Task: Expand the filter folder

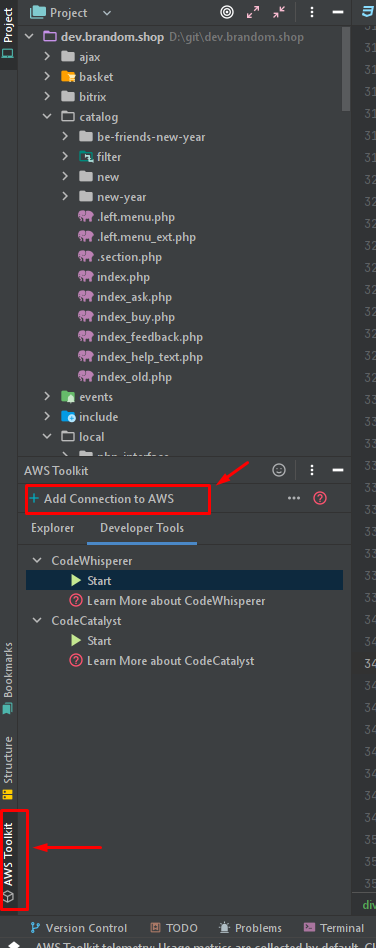Action: (65, 157)
